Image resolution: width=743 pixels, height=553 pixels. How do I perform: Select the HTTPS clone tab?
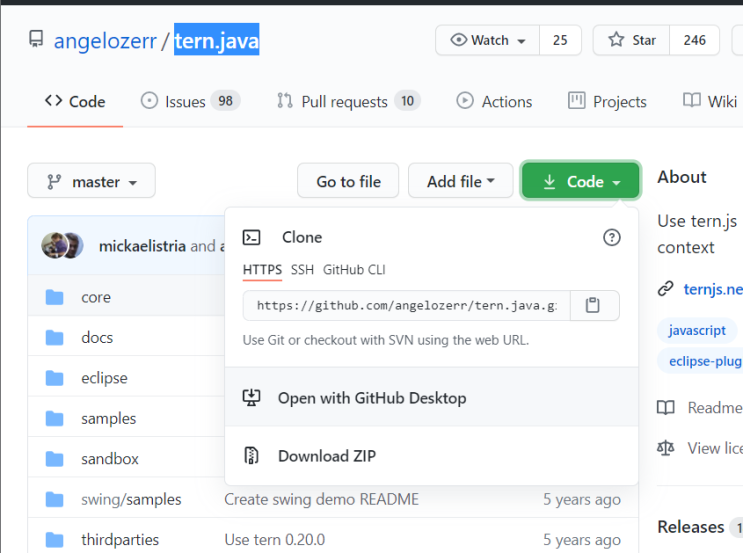click(262, 270)
